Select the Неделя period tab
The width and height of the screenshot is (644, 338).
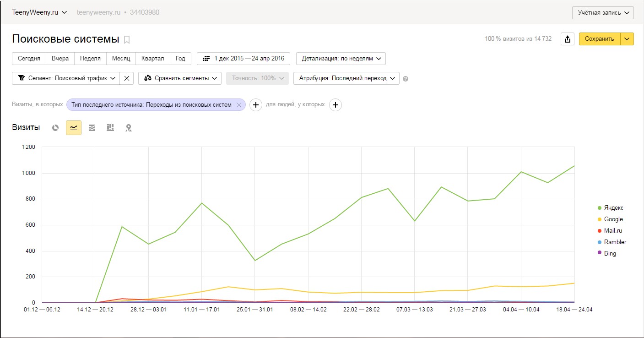coord(90,59)
